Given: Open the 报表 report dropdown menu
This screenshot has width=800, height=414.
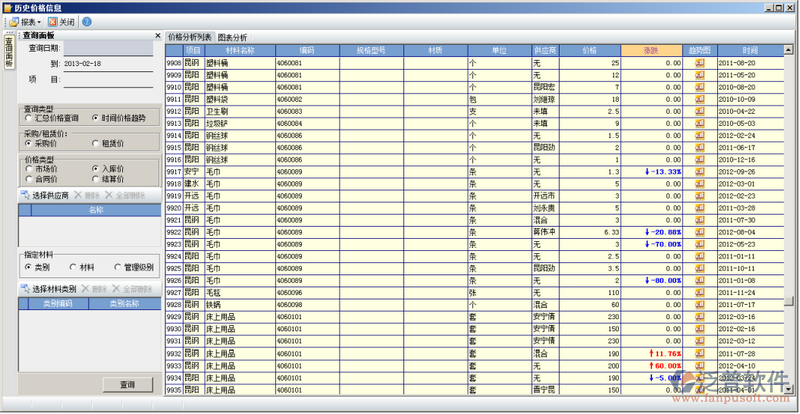Looking at the screenshot, I should tap(25, 21).
